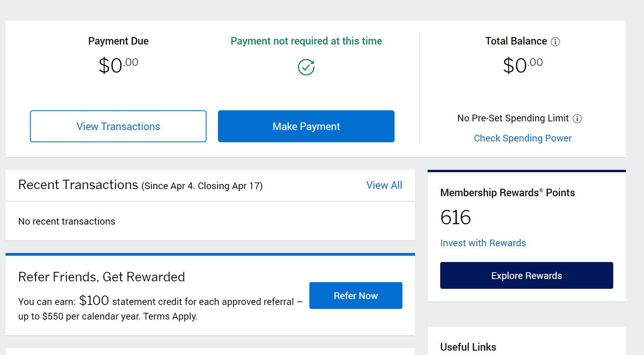The image size is (644, 355).
Task: Click the Explore Rewards button
Action: [527, 275]
